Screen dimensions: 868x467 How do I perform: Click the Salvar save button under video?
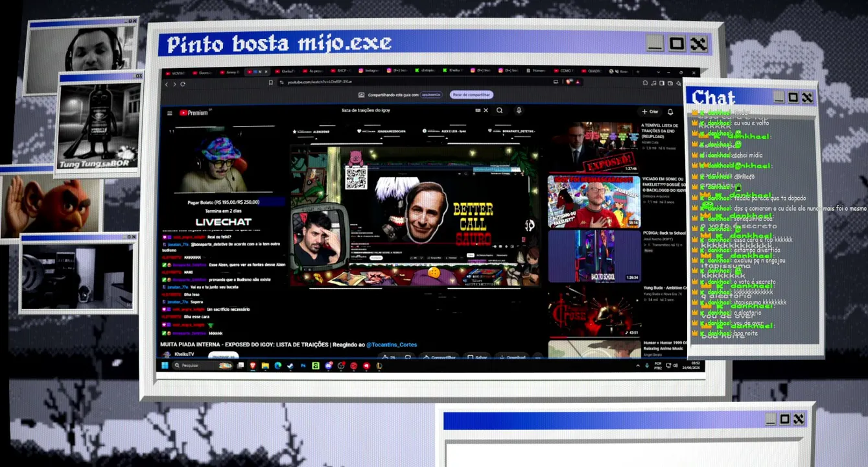(477, 357)
